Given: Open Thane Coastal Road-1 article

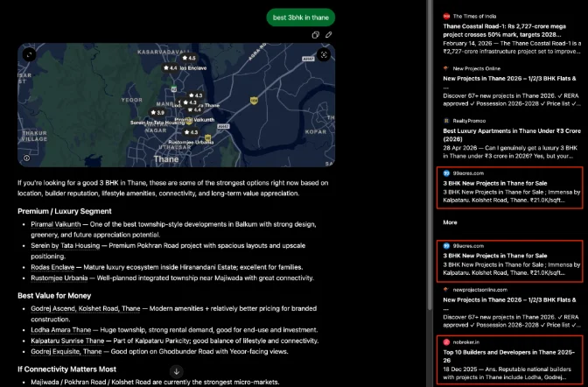Looking at the screenshot, I should coord(504,31).
